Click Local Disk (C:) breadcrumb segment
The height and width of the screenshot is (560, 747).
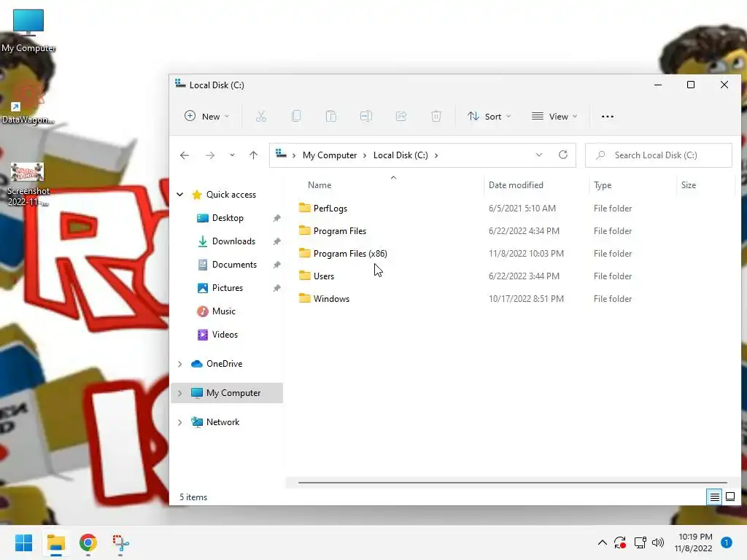tap(400, 155)
